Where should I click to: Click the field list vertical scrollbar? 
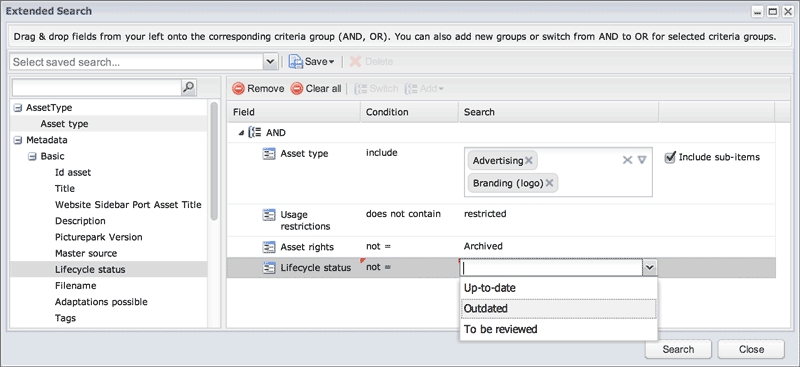[214, 161]
